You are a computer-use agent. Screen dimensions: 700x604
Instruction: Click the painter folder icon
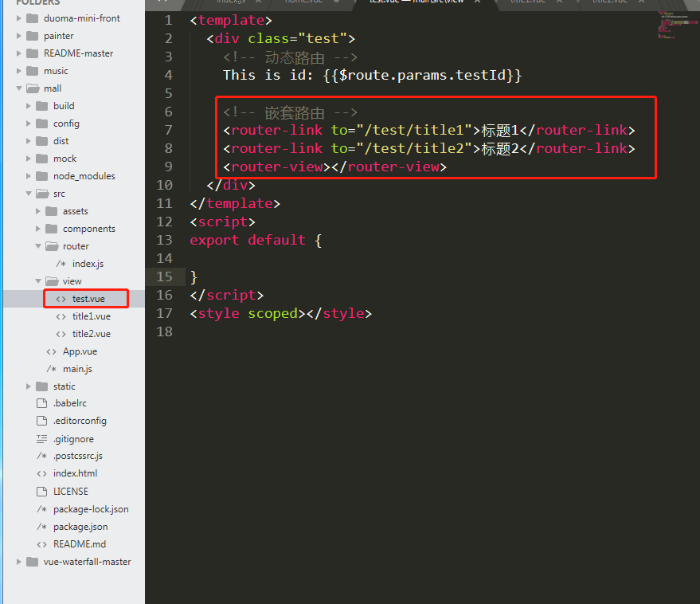pyautogui.click(x=32, y=36)
